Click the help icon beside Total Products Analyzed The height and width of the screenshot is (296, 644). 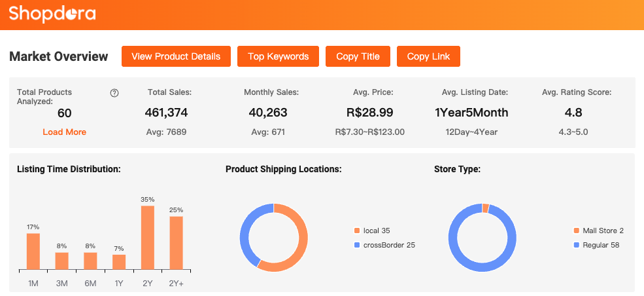[114, 93]
